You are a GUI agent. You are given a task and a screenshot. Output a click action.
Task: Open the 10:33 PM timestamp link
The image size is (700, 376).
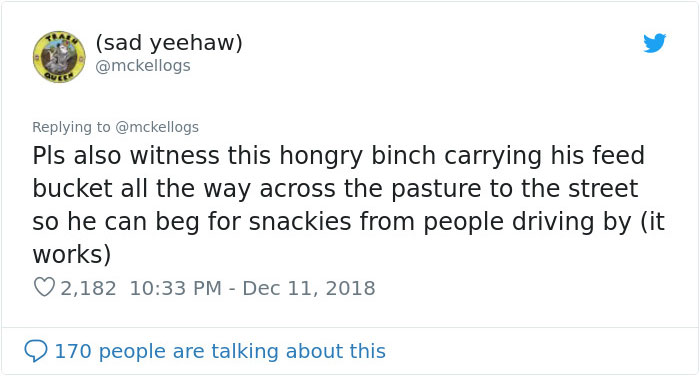click(x=175, y=288)
